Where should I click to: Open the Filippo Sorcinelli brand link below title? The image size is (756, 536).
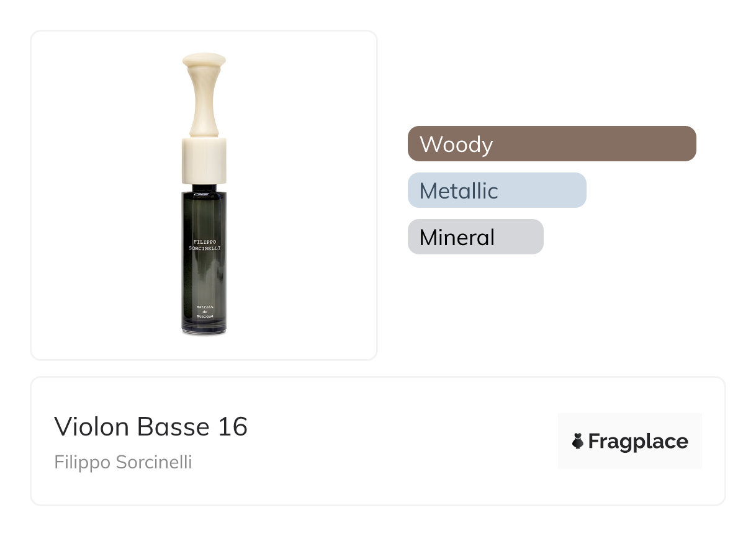[x=123, y=462]
